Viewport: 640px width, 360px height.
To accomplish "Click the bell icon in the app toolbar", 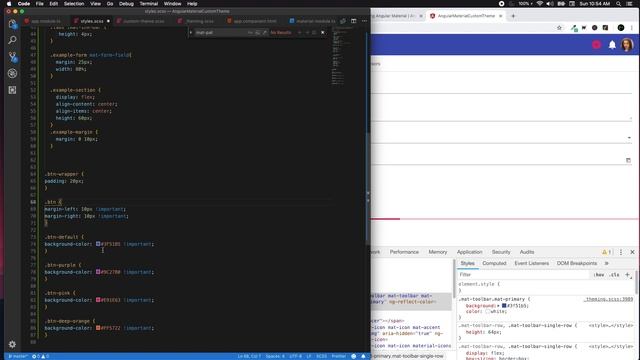I will [x=612, y=44].
